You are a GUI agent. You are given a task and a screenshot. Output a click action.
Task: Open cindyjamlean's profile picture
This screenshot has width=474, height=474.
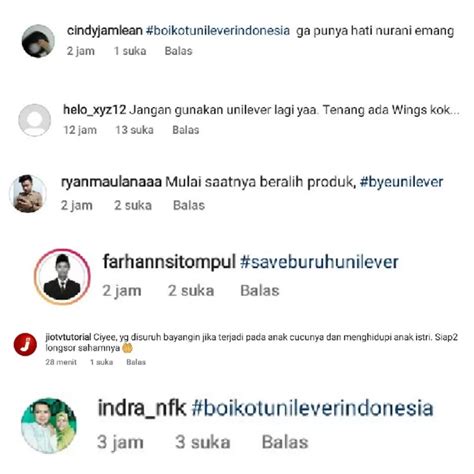coord(38,41)
